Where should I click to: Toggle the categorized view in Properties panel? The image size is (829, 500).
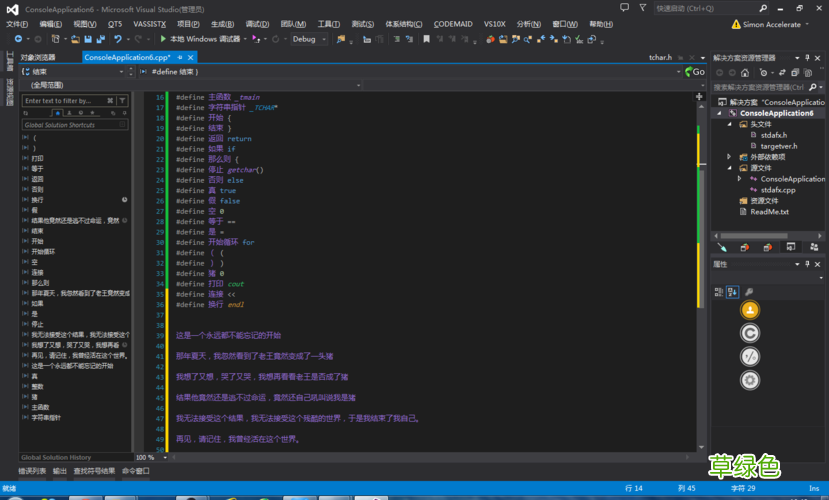tap(718, 292)
